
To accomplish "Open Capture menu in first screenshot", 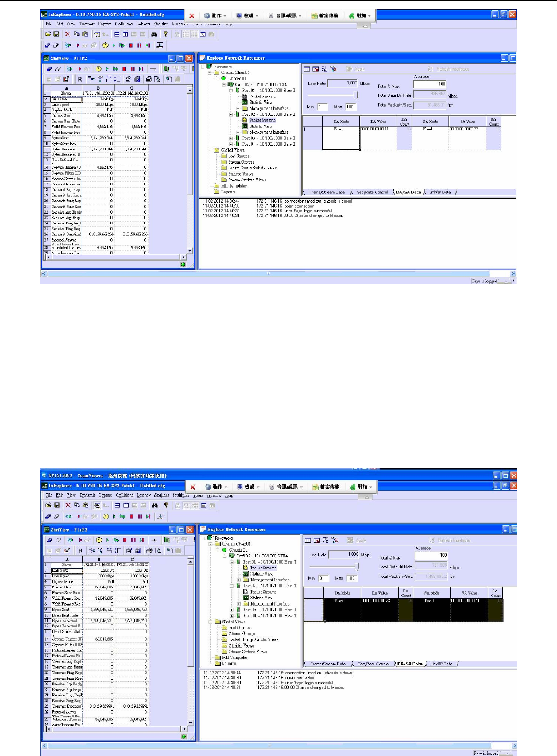I will click(x=105, y=24).
